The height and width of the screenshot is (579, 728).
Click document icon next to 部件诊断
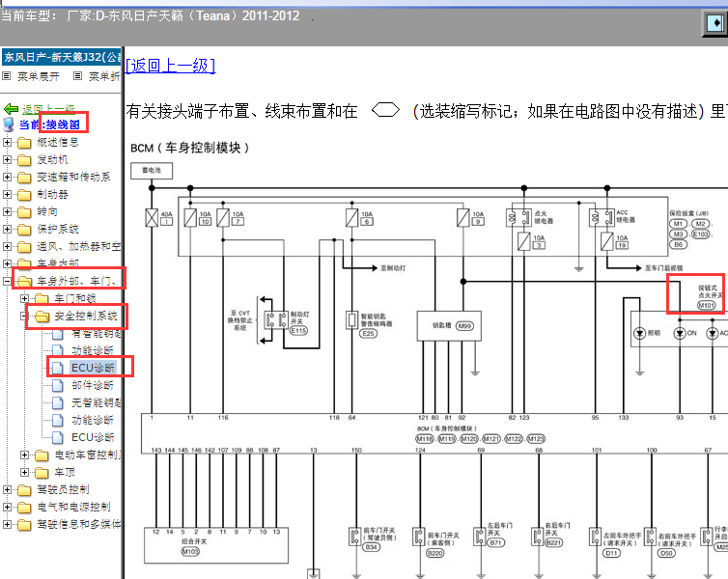click(58, 386)
